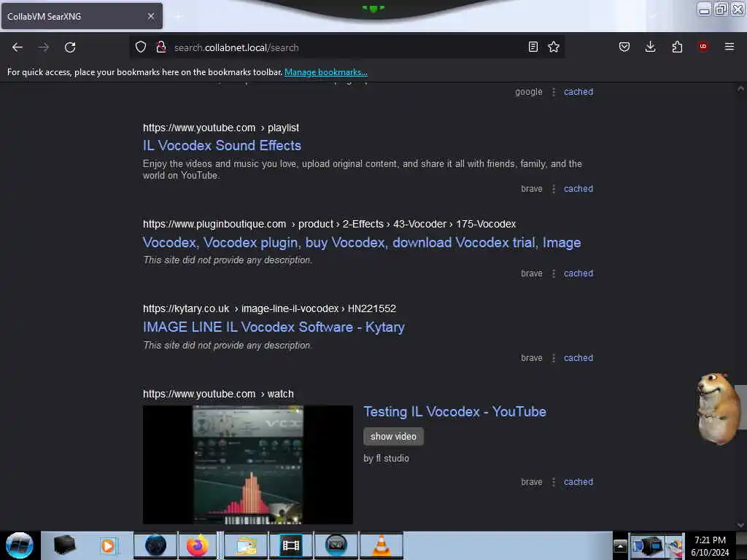Viewport: 747px width, 560px height.
Task: Open options dots for Sound Effects result
Action: tap(554, 189)
